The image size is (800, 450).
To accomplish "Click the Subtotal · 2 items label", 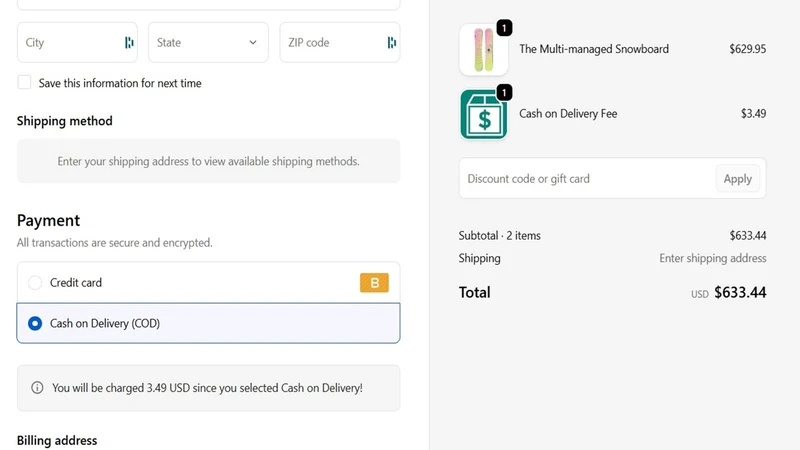I will [x=499, y=236].
